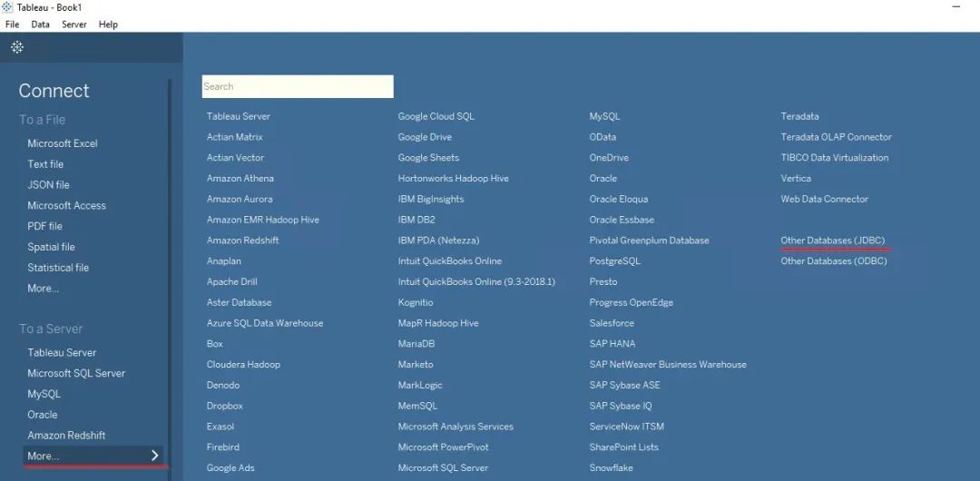
Task: Select MySQL in the connector list
Action: coord(604,116)
